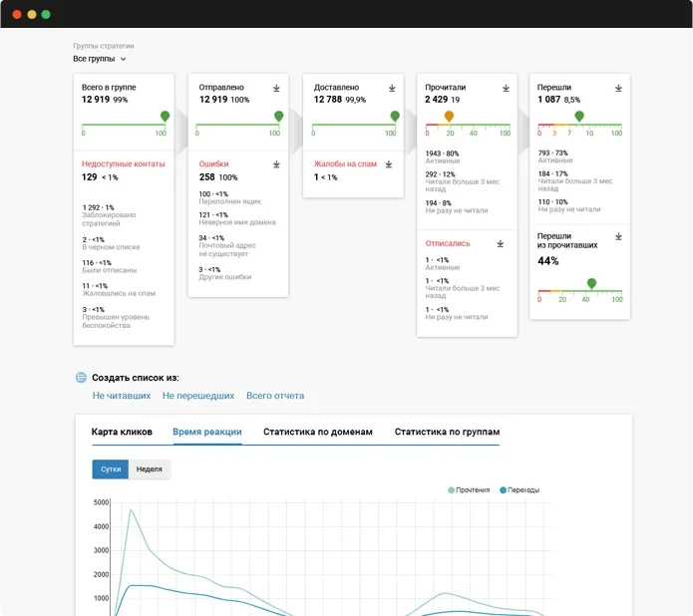This screenshot has width=693, height=616.
Task: Select the Сутки period toggle
Action: (111, 468)
